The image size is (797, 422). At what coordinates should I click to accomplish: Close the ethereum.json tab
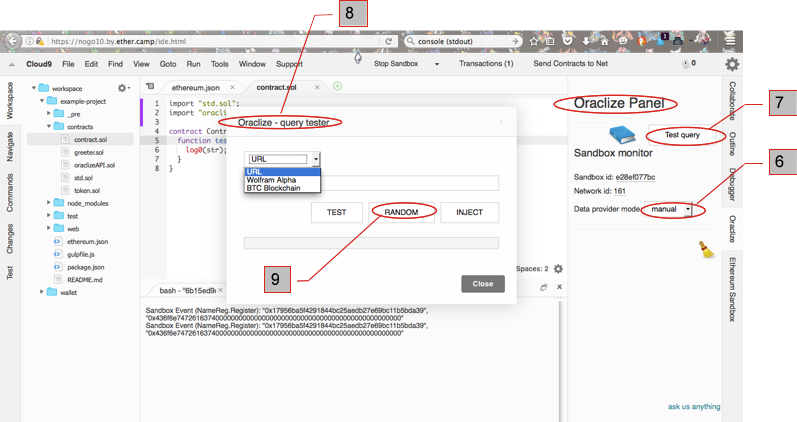(232, 87)
